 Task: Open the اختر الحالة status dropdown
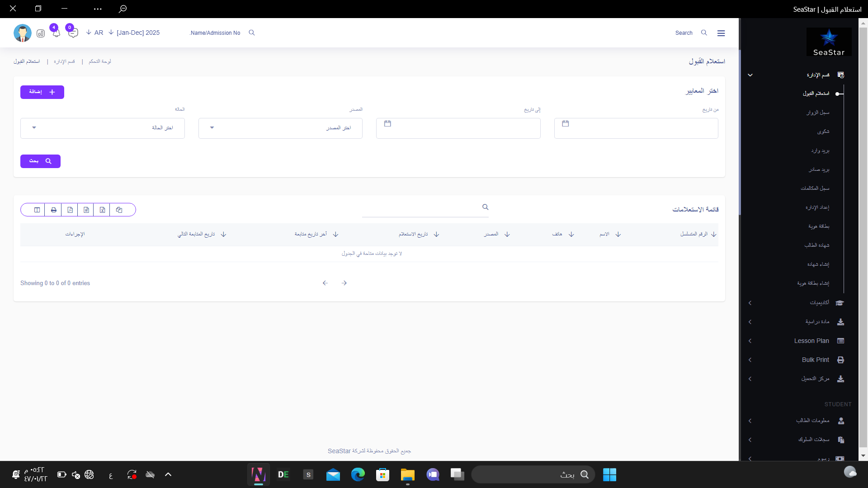click(103, 128)
